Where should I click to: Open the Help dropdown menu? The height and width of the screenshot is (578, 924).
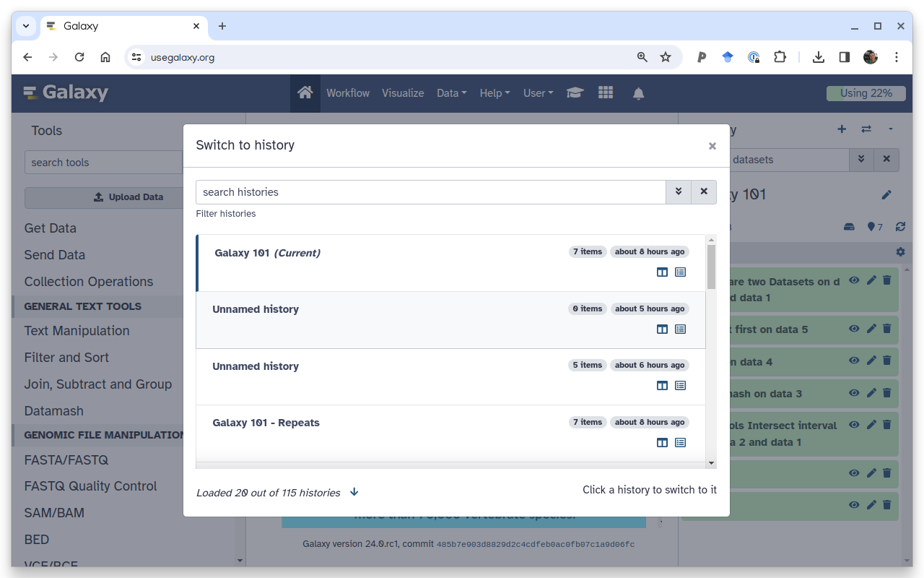pyautogui.click(x=495, y=93)
